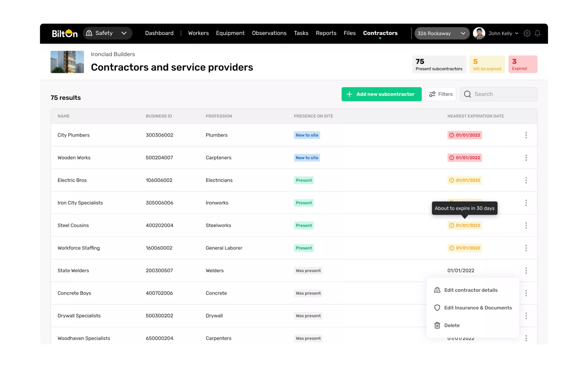The image size is (588, 368).
Task: Sort by PROFESSION column header
Action: point(219,116)
